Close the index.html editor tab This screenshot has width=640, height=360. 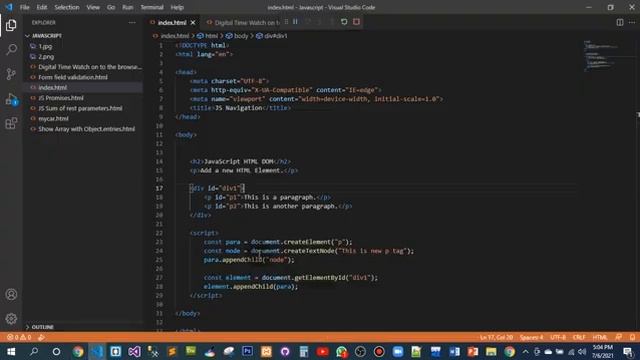[x=193, y=22]
